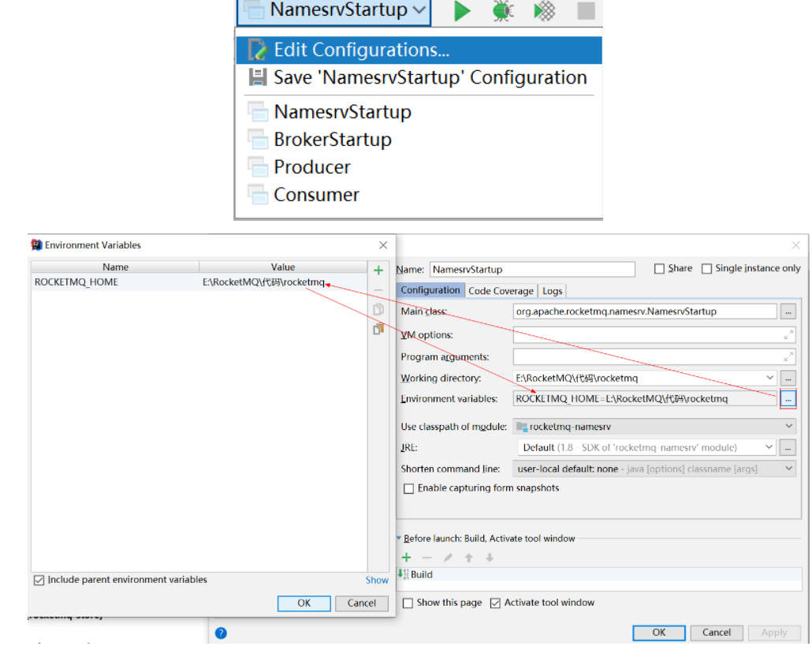Image resolution: width=812 pixels, height=646 pixels.
Task: Click OK in Environment Variables dialog
Action: (x=304, y=603)
